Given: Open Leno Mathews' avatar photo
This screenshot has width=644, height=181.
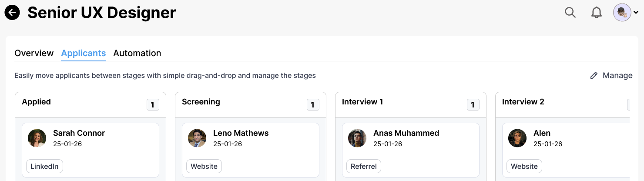Looking at the screenshot, I should (x=197, y=138).
